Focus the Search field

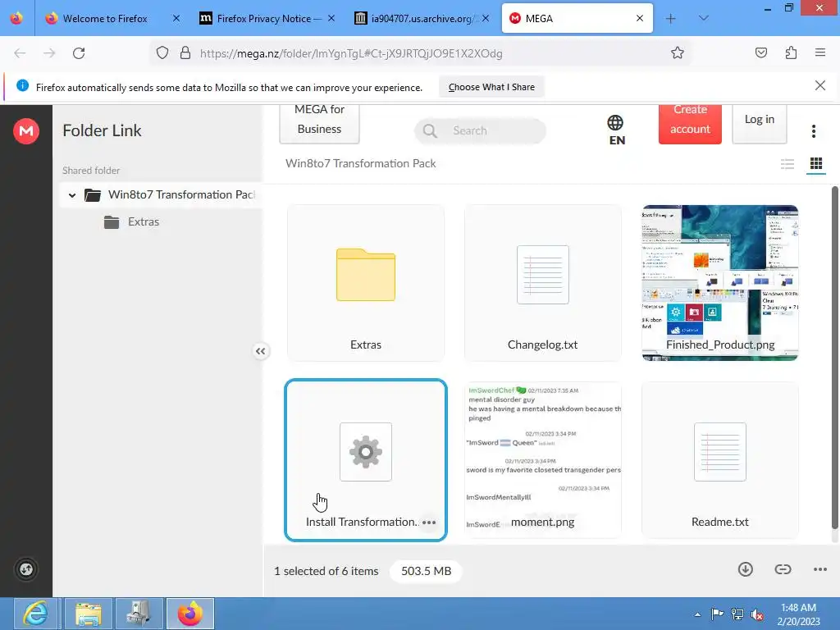(x=479, y=130)
